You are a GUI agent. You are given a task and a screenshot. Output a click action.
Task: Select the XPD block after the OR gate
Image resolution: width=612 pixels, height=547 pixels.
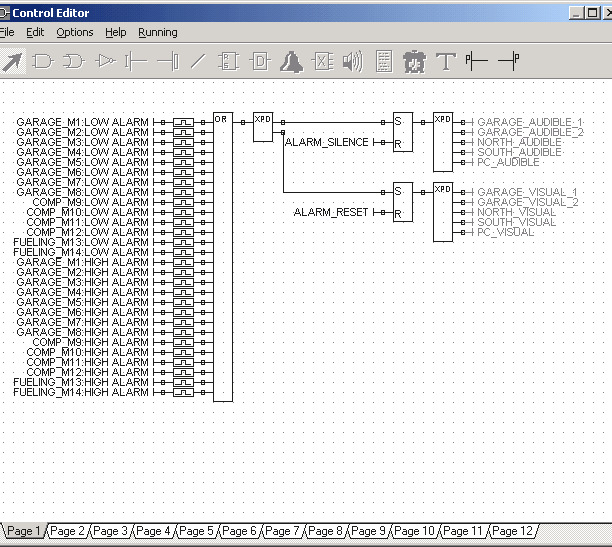point(263,127)
